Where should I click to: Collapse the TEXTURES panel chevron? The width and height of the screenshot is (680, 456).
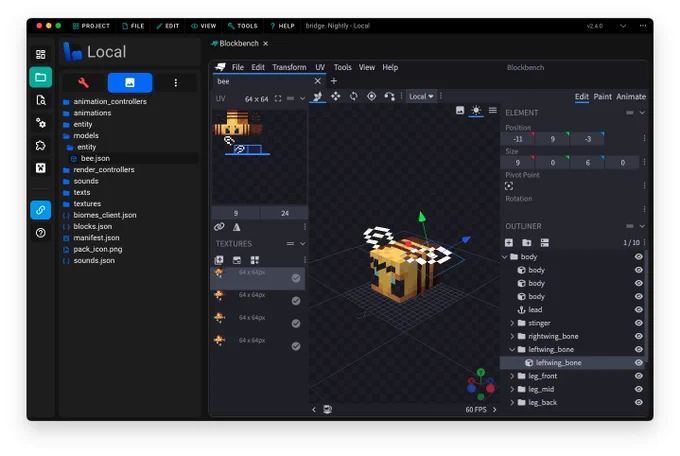[303, 244]
